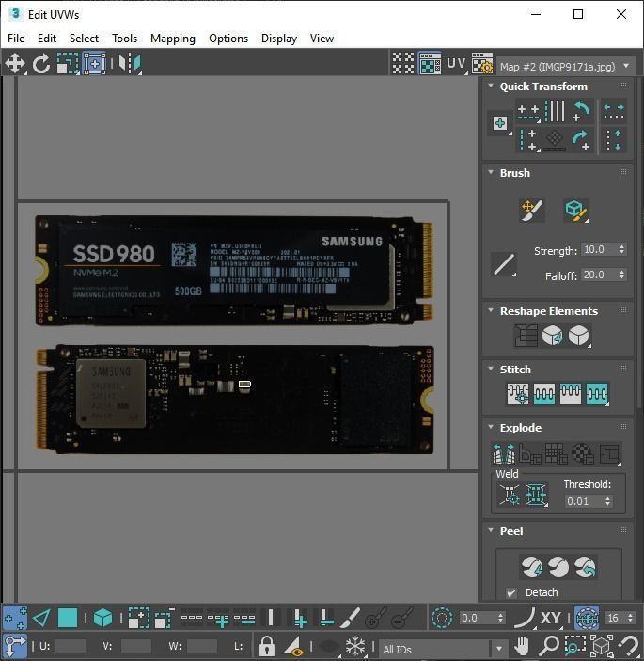Image resolution: width=644 pixels, height=661 pixels.
Task: Open the Select menu
Action: pos(84,39)
